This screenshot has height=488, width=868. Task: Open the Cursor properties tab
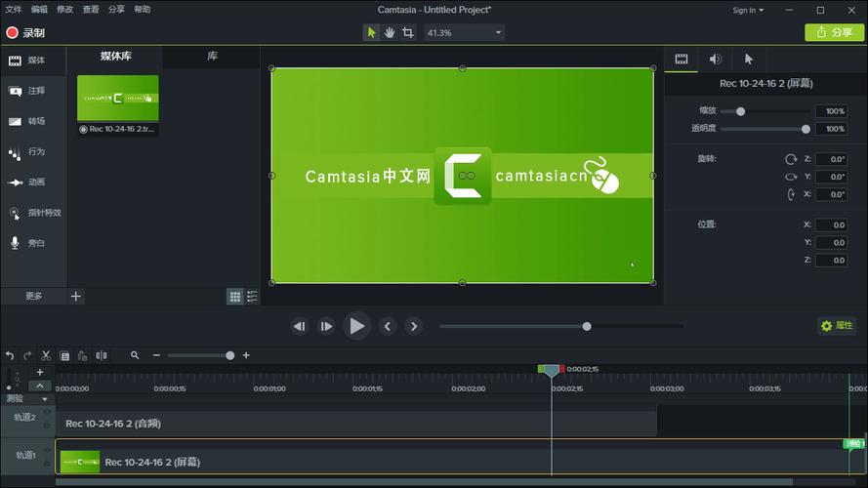pos(749,60)
